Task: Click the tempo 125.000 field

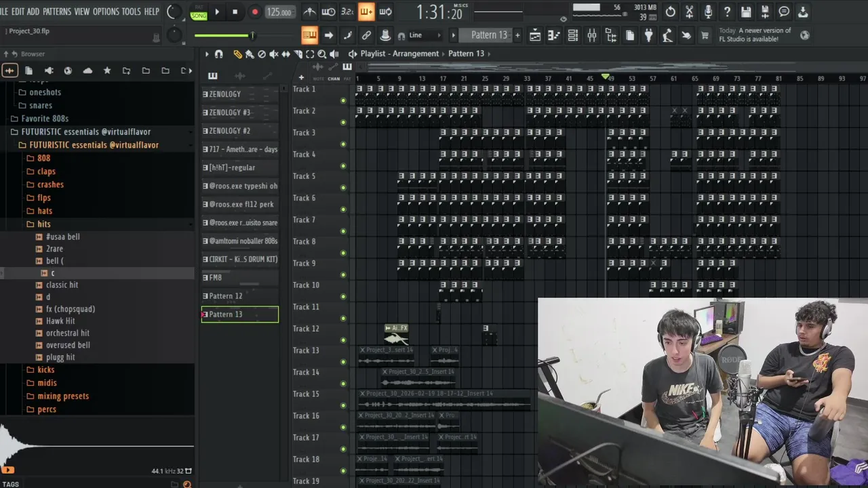Action: tap(279, 12)
